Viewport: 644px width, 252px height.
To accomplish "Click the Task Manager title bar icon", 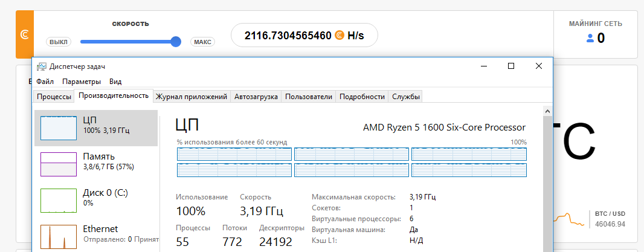I will [x=42, y=66].
